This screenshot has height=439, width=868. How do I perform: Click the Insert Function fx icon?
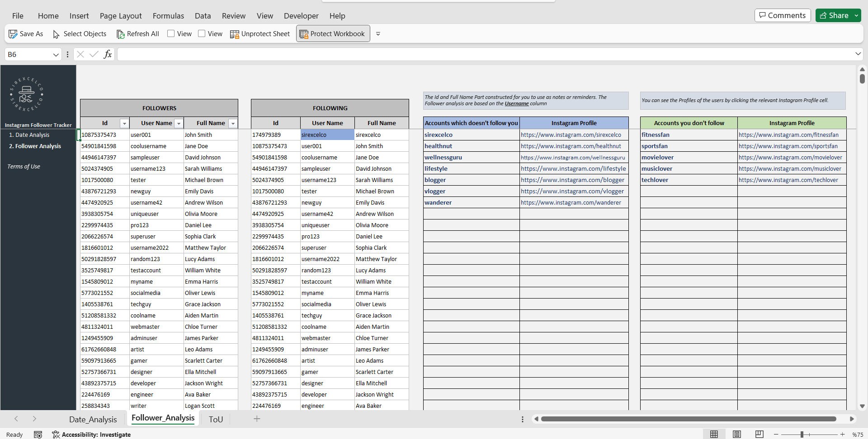[x=108, y=54]
